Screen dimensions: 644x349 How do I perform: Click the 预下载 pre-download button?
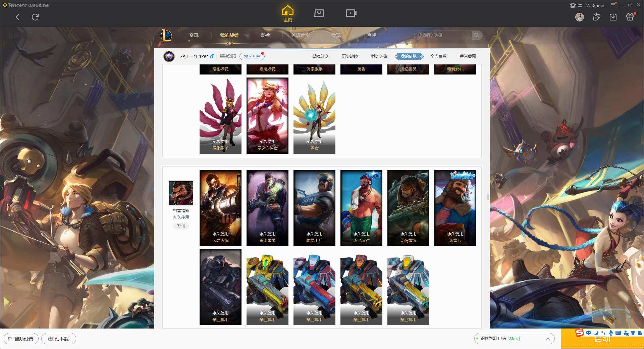(x=59, y=339)
